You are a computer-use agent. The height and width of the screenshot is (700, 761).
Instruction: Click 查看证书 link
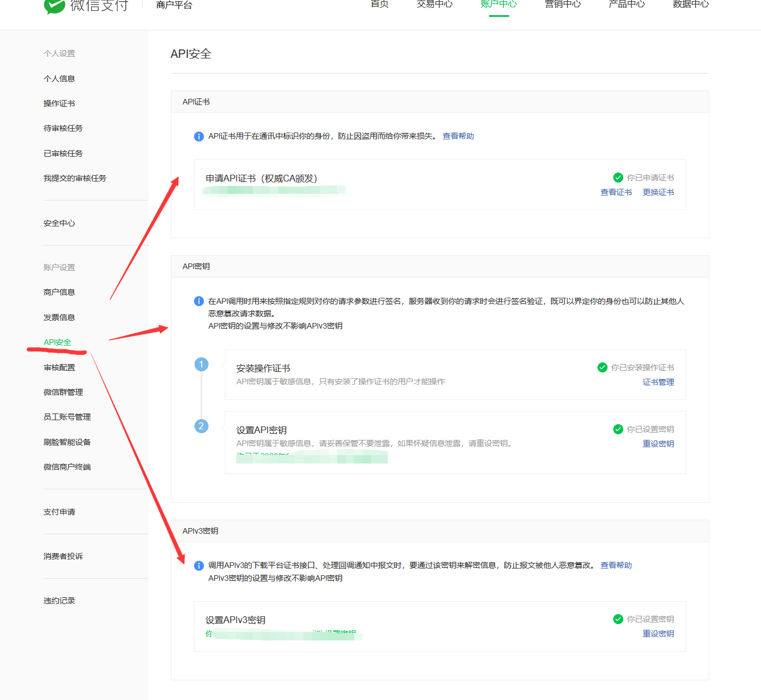(616, 192)
